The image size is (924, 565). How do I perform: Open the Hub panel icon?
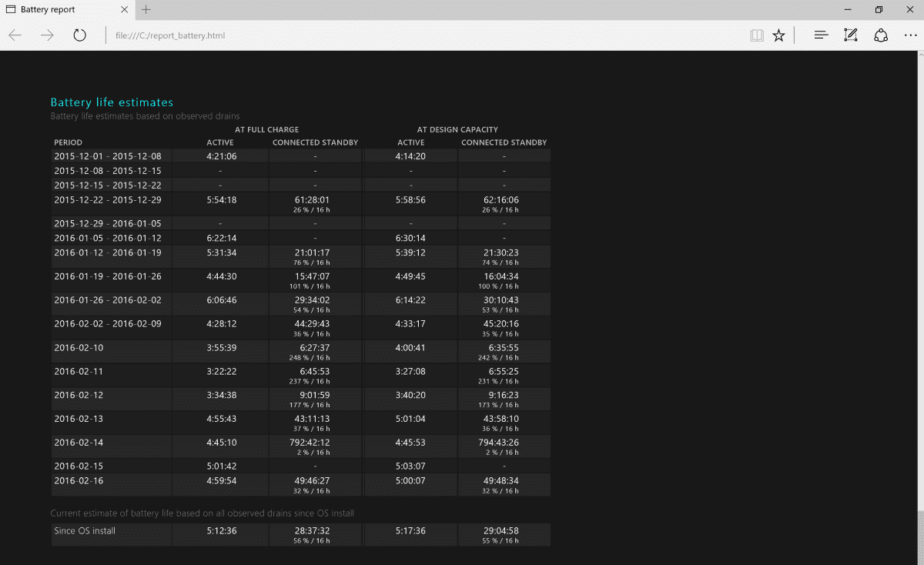tap(821, 35)
